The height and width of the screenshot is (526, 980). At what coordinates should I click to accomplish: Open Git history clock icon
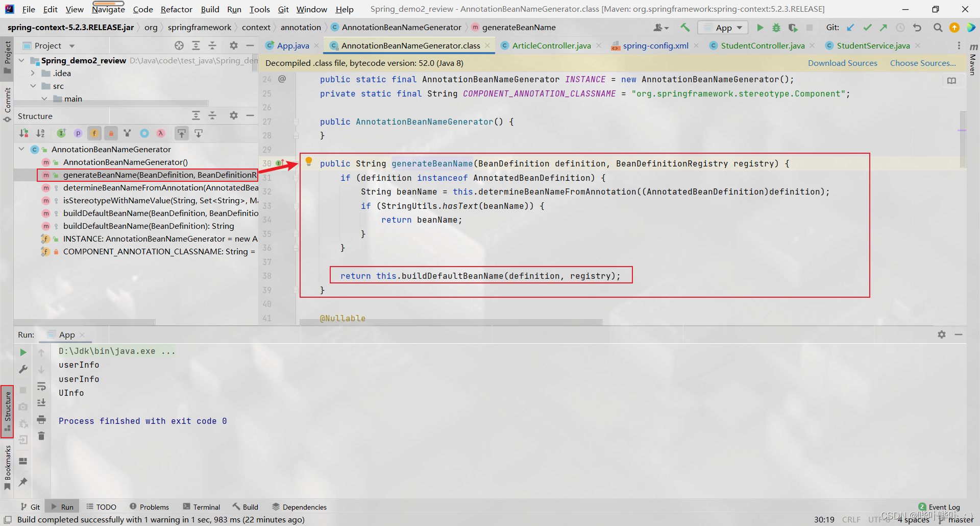coord(900,28)
